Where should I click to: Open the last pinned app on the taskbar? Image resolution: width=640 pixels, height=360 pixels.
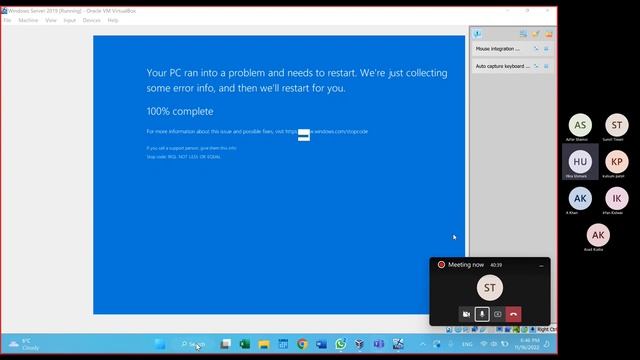(398, 344)
